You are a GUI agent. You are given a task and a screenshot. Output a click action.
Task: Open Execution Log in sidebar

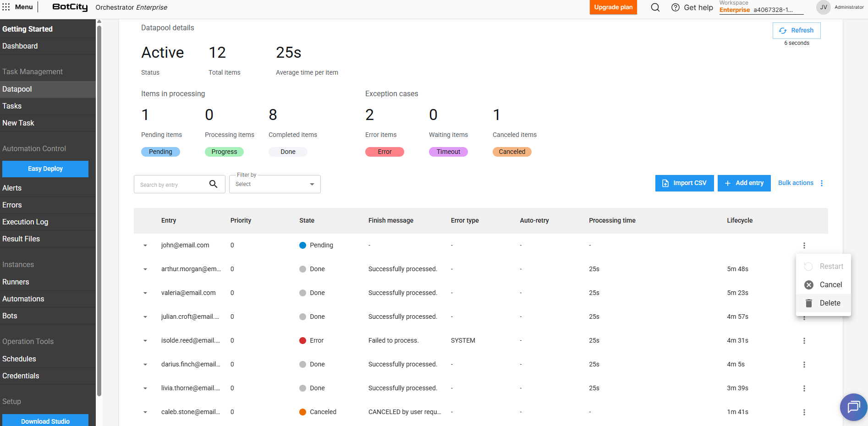pos(25,222)
